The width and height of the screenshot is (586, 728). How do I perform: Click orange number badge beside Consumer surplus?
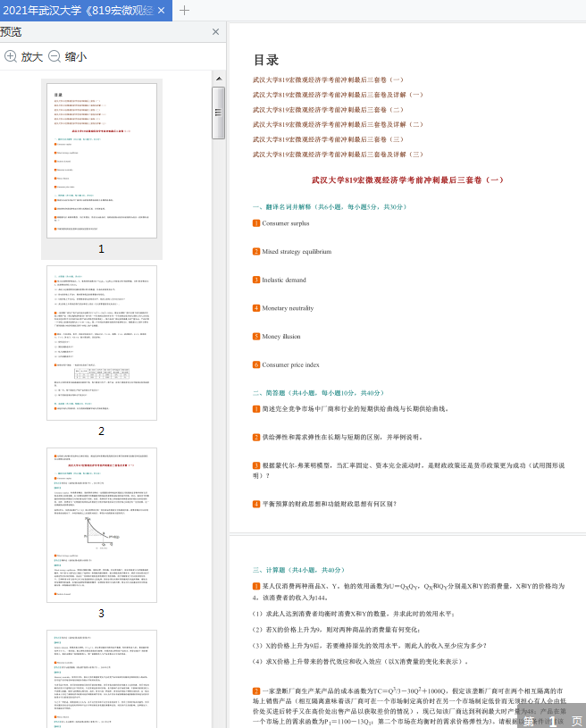[x=256, y=223]
